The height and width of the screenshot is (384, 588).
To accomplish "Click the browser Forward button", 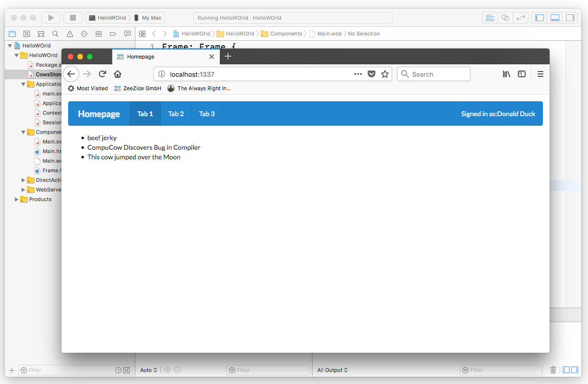I will click(x=87, y=74).
